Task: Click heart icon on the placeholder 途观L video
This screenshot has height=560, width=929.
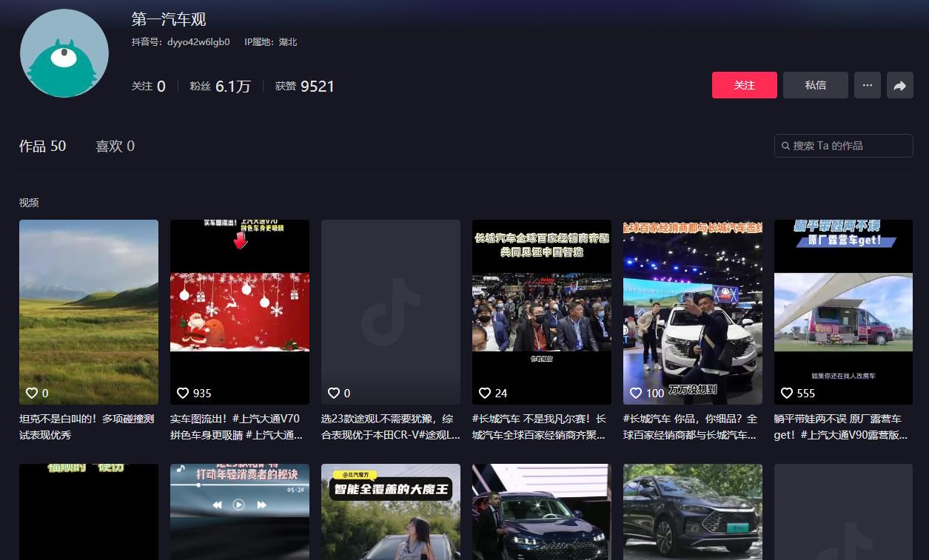Action: tap(334, 393)
